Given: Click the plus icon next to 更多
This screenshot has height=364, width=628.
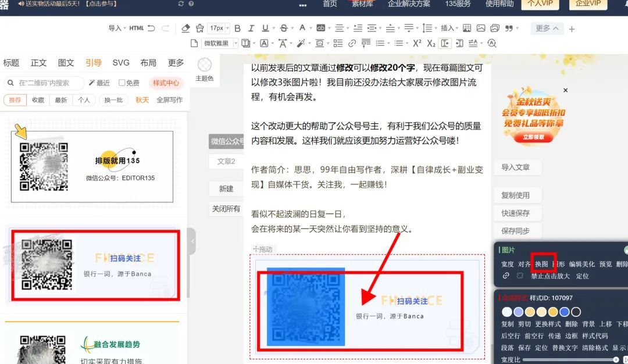Looking at the screenshot, I should pyautogui.click(x=572, y=29).
